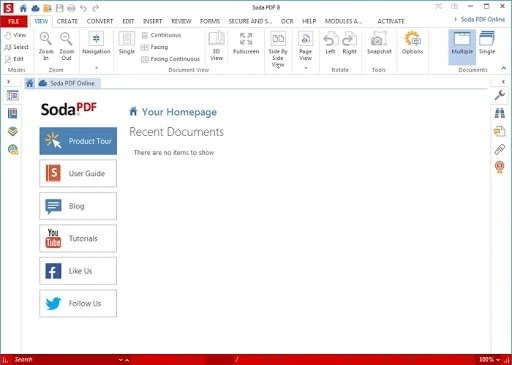Switch to View mode

point(15,35)
